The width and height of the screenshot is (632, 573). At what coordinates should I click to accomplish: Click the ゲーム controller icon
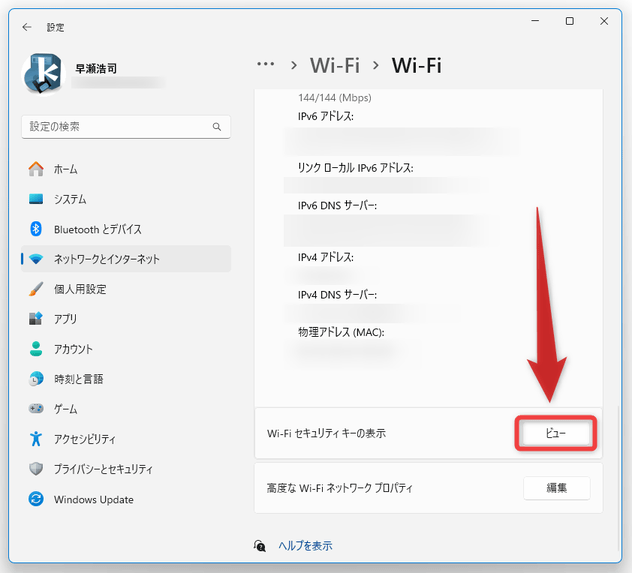36,409
